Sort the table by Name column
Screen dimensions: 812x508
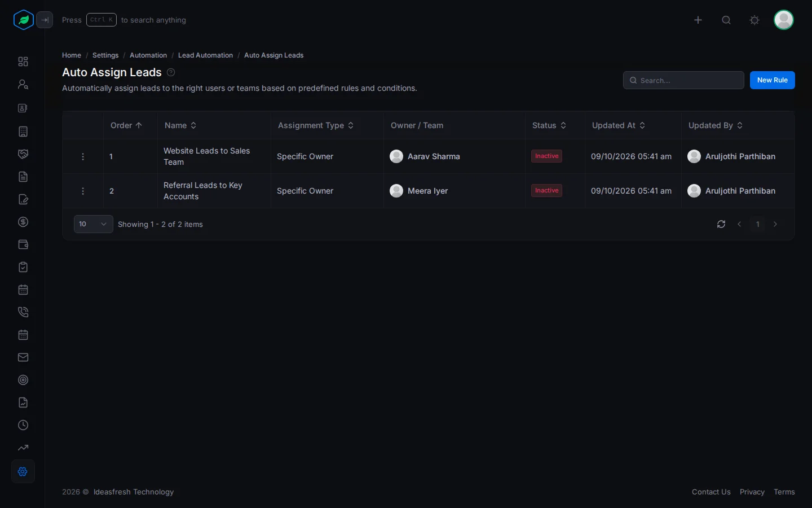tap(180, 125)
